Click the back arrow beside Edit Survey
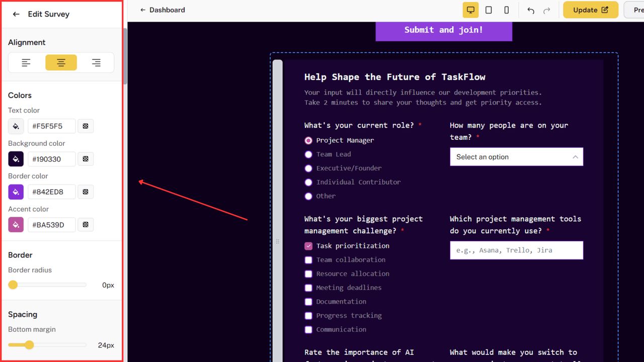This screenshot has height=362, width=644. coord(16,14)
